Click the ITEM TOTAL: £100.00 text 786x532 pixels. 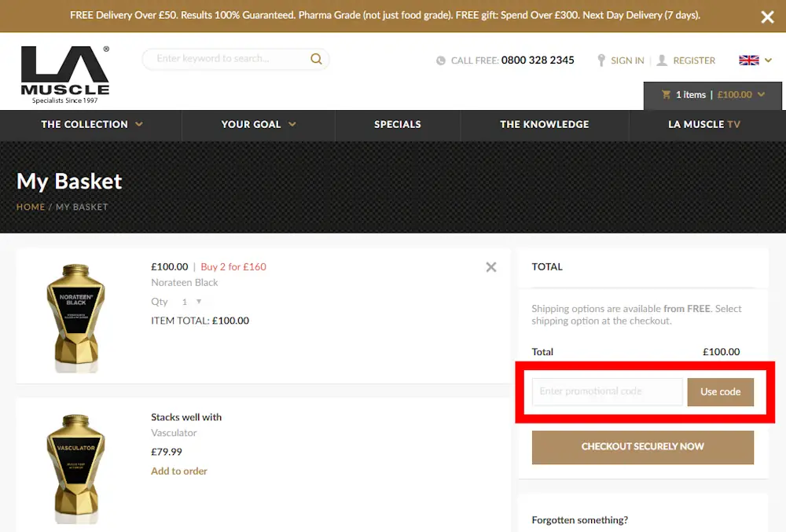click(x=200, y=321)
